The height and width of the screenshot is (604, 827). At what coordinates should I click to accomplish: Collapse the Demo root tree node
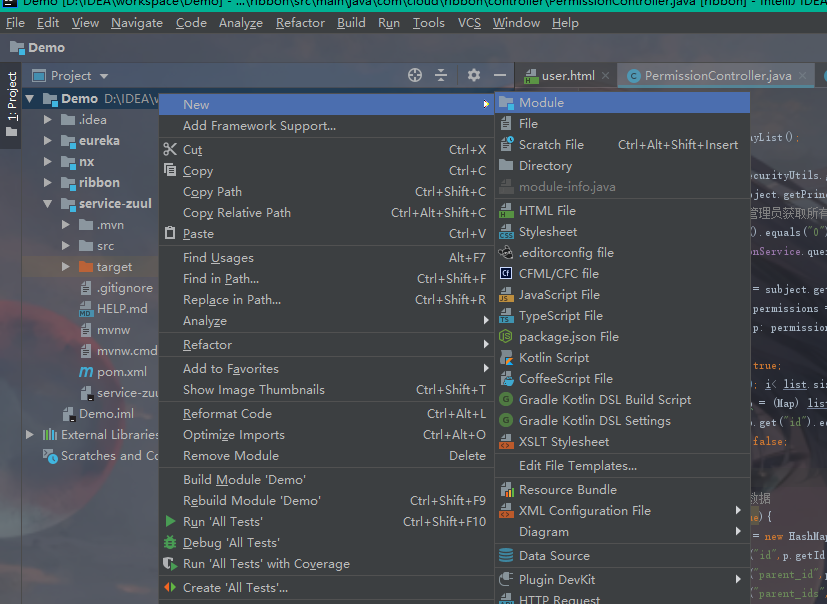[x=30, y=99]
